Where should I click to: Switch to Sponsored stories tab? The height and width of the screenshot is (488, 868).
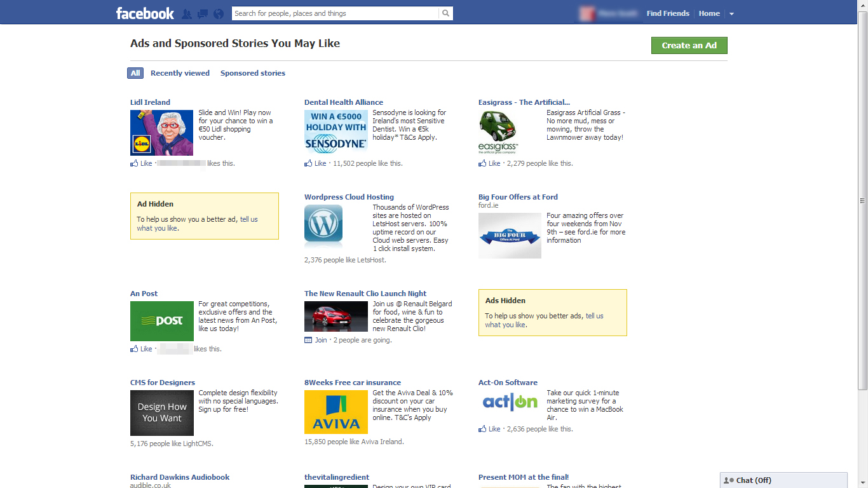pos(253,73)
